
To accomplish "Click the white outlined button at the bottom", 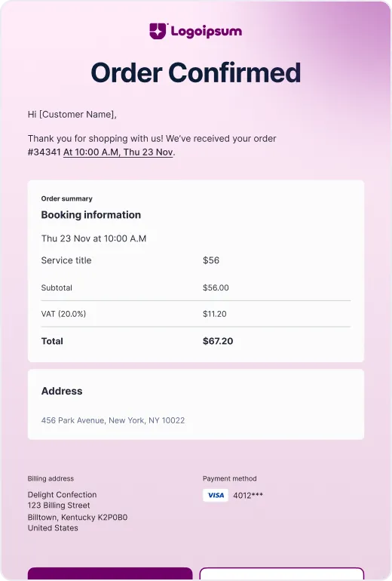I will 282,573.
